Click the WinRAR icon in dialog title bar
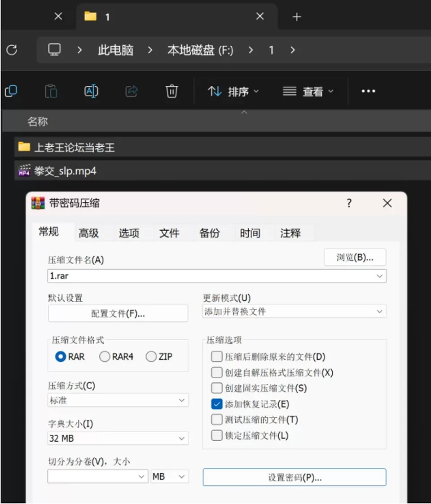 point(38,203)
